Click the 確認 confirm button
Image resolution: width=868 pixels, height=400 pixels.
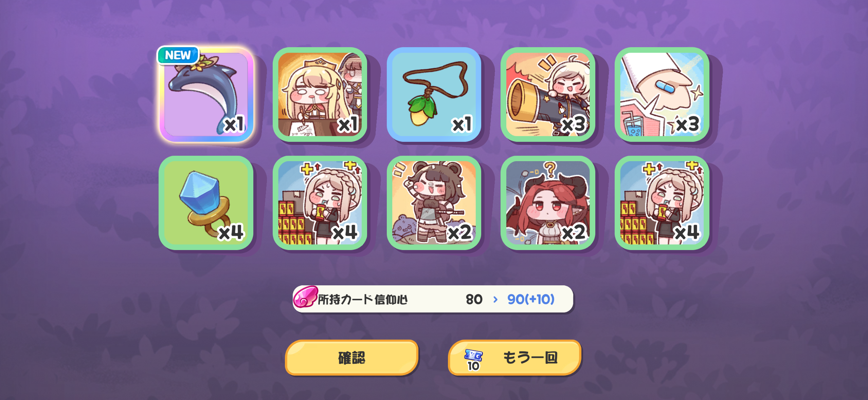[352, 358]
